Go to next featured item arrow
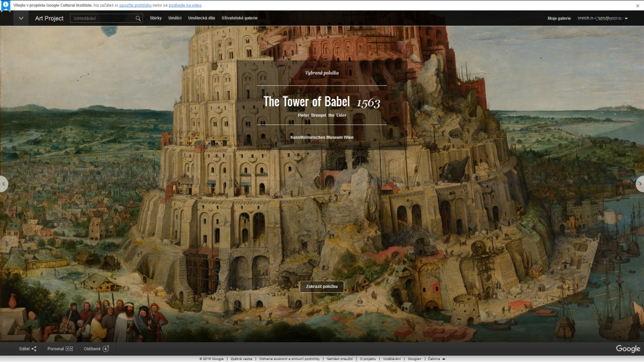The height and width of the screenshot is (362, 644). tap(640, 184)
